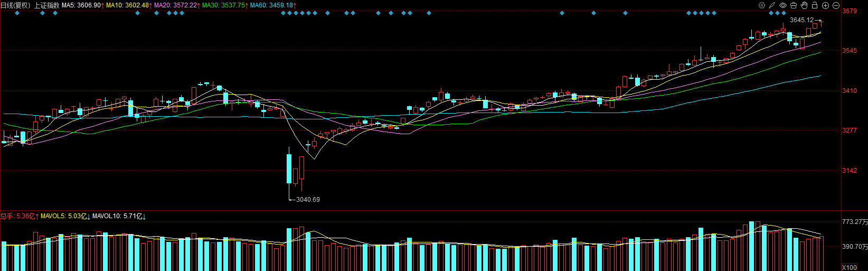Select the MA10: 3602.48 indicator label

[127, 5]
